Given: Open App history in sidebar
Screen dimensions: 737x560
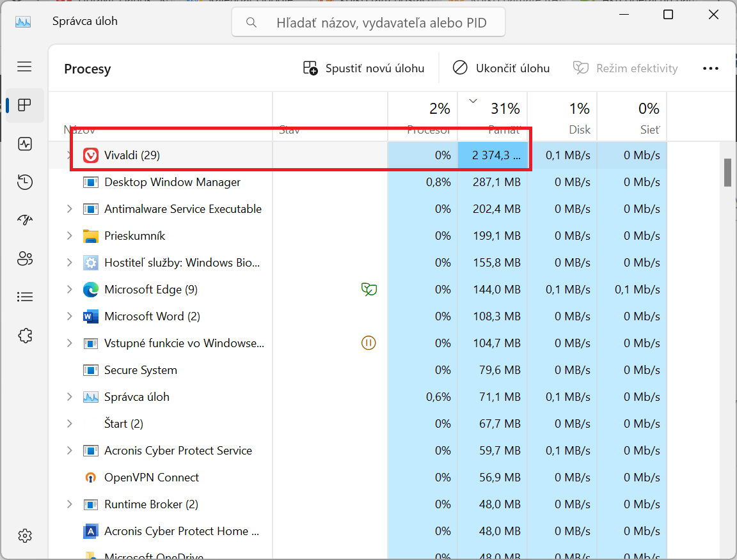Looking at the screenshot, I should (x=25, y=182).
